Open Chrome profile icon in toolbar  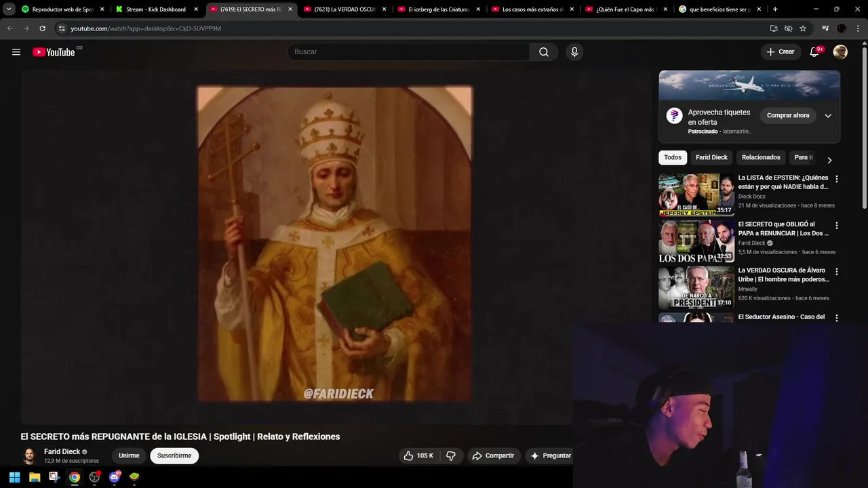[x=842, y=28]
